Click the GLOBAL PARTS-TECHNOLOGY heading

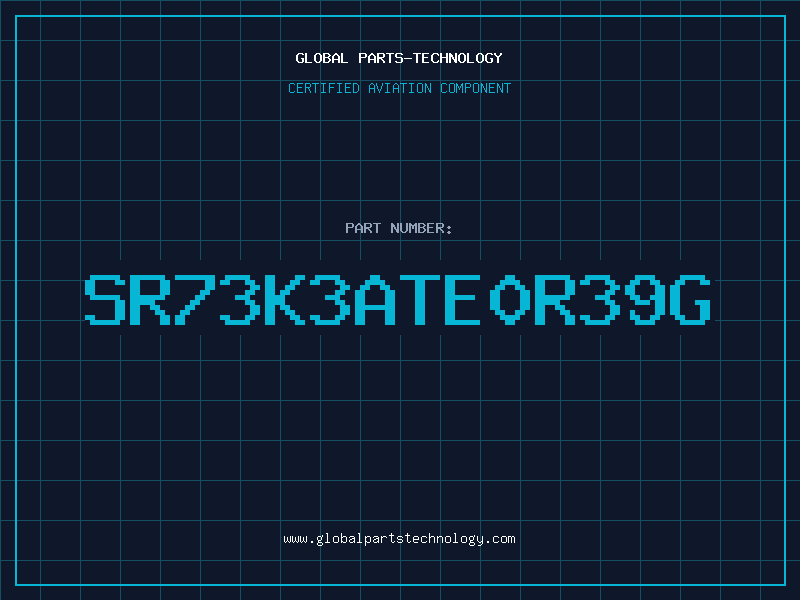click(399, 58)
